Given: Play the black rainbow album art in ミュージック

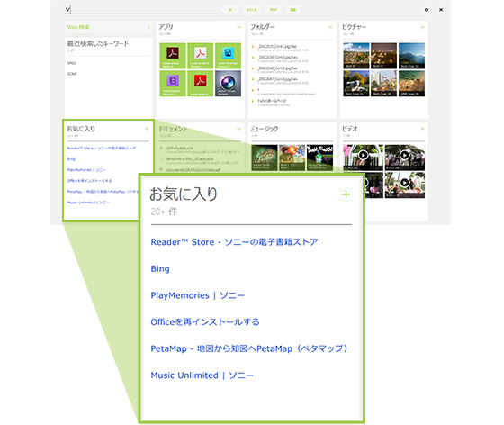Looking at the screenshot, I should [x=319, y=158].
